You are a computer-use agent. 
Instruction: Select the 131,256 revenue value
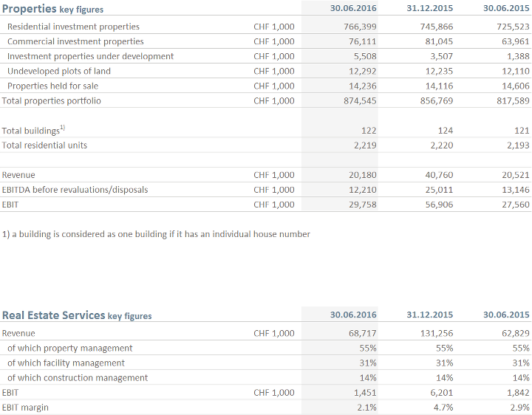pyautogui.click(x=436, y=333)
